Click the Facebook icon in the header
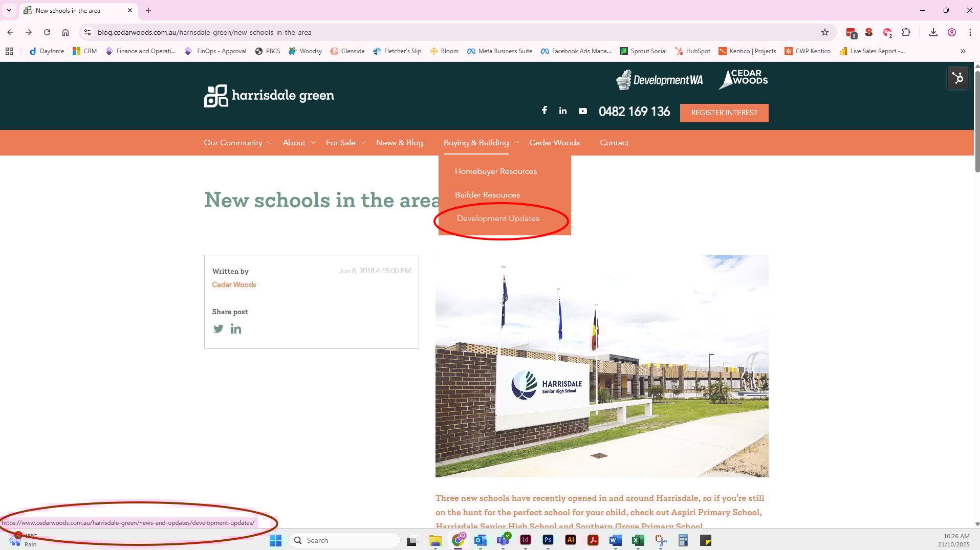980x550 pixels. pyautogui.click(x=545, y=111)
